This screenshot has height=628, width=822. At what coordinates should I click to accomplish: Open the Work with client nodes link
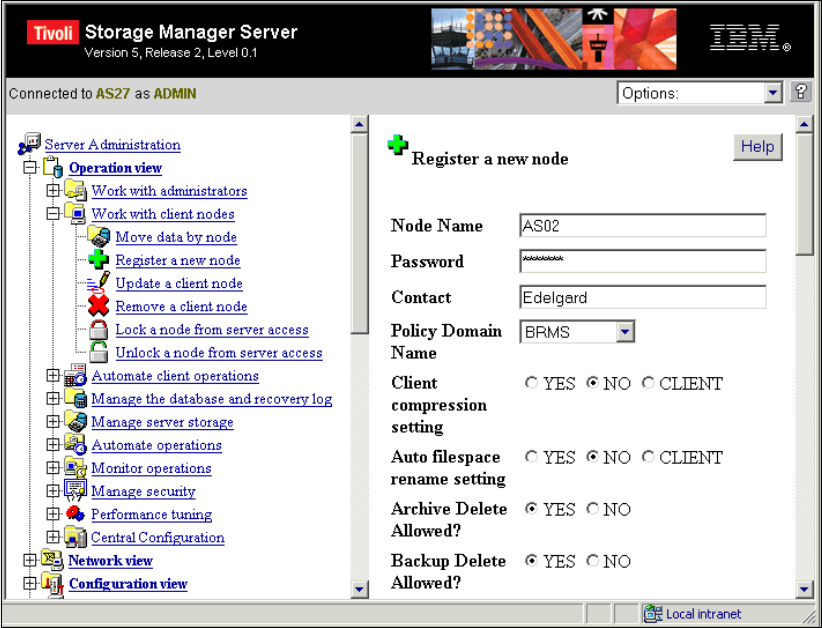pyautogui.click(x=163, y=214)
